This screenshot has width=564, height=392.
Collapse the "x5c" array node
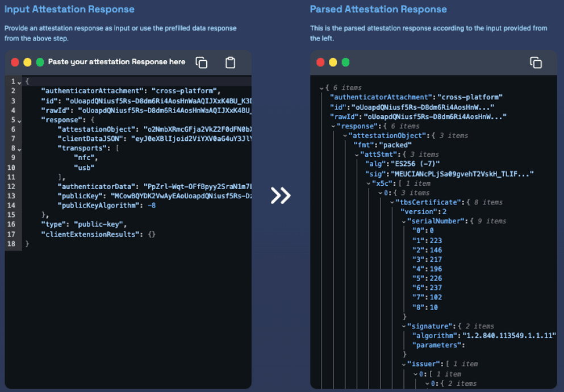[x=368, y=184]
